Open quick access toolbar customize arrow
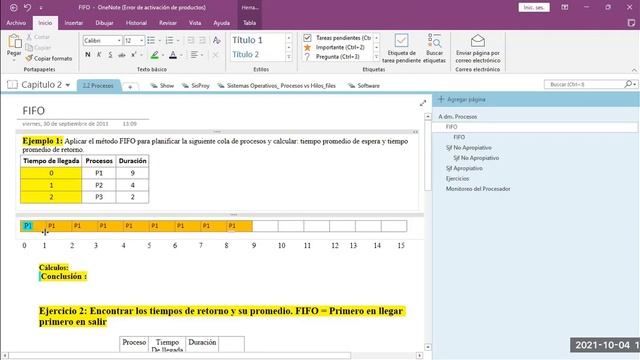640x360 pixels. [41, 7]
